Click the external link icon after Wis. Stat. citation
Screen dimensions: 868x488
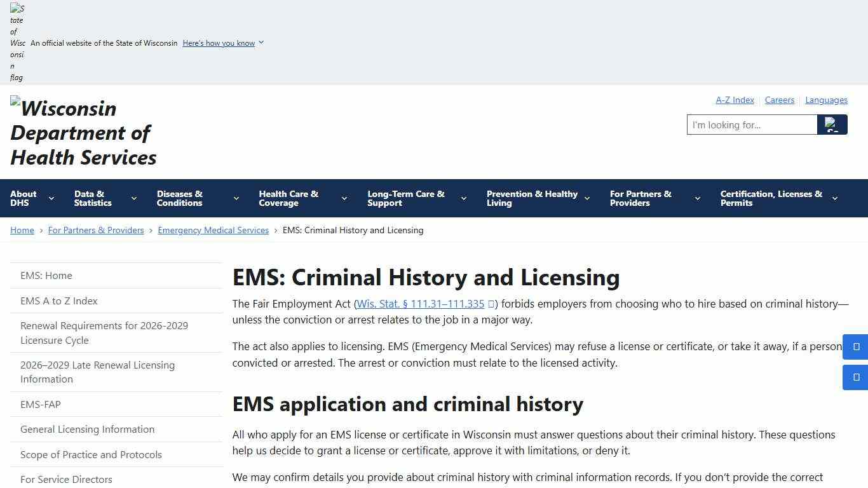(491, 304)
